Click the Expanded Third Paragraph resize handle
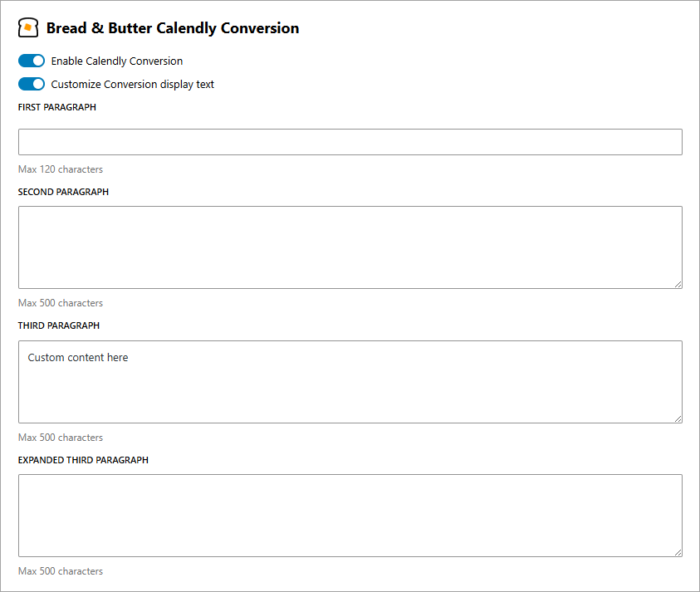Image resolution: width=700 pixels, height=592 pixels. (678, 552)
